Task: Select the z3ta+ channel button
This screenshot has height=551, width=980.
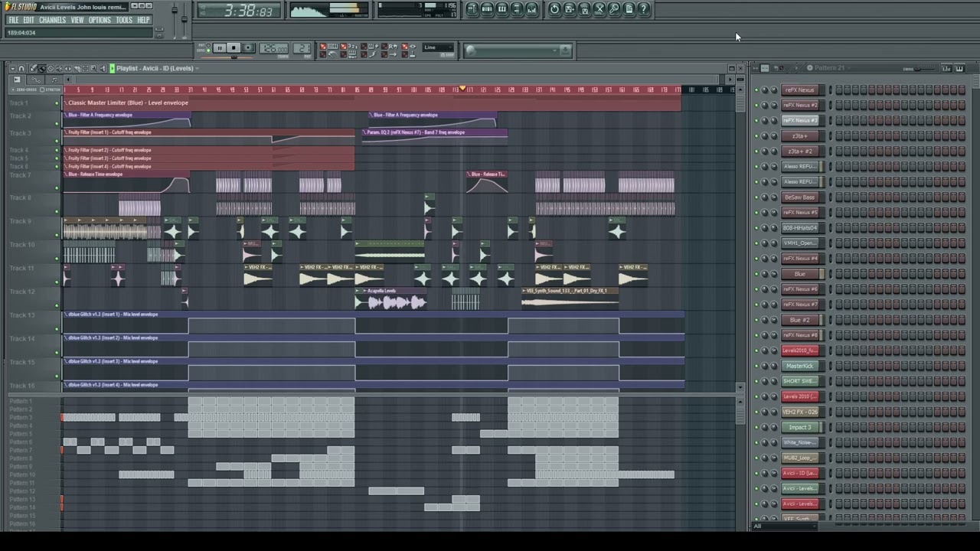Action: point(799,136)
